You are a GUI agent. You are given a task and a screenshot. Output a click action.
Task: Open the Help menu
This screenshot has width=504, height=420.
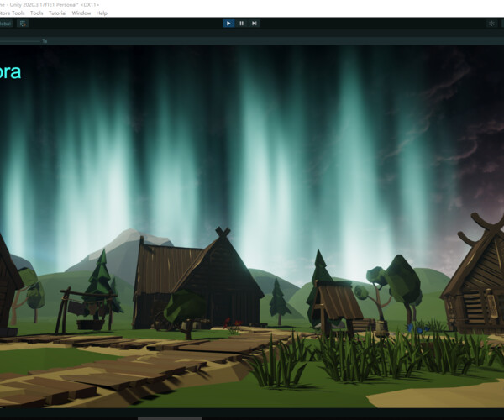point(102,13)
